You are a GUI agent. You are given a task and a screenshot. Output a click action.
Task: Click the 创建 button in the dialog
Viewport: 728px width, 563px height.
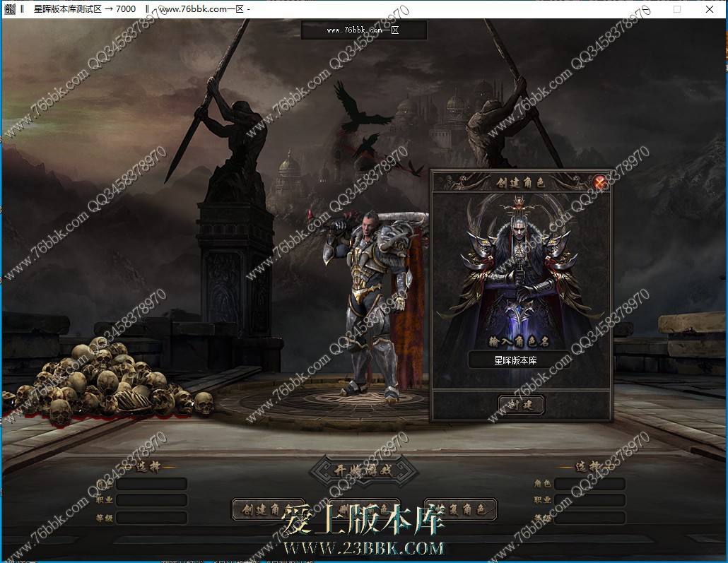pos(521,405)
